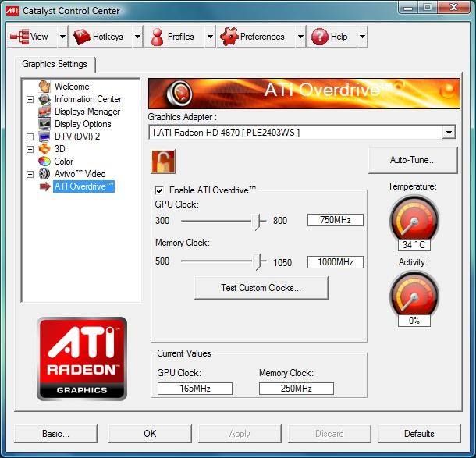Click the Display Options icon
Viewport: 476px width, 458px height.
pyautogui.click(x=44, y=124)
